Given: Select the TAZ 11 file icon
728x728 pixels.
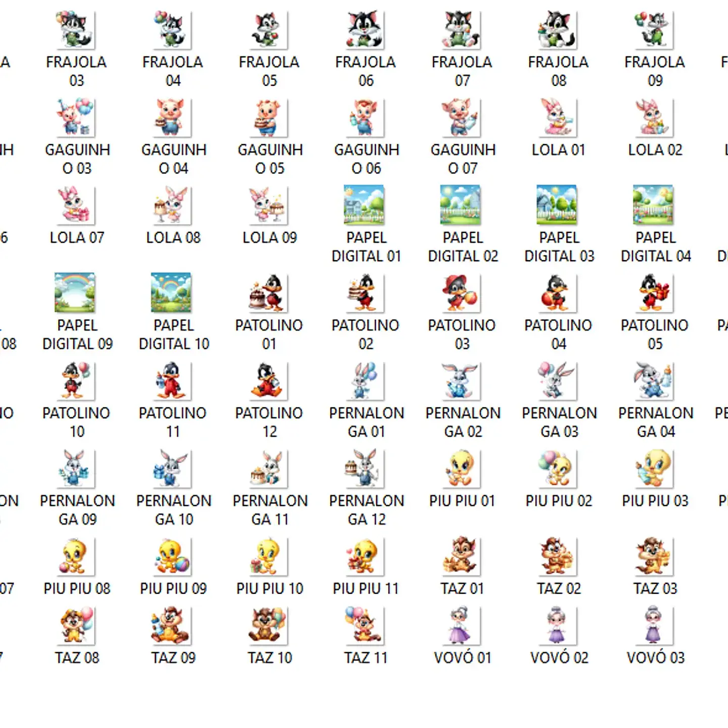Looking at the screenshot, I should [x=366, y=625].
